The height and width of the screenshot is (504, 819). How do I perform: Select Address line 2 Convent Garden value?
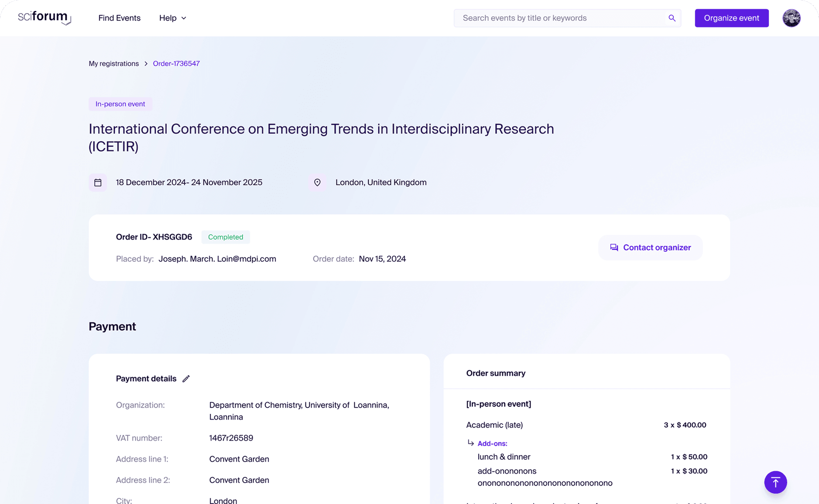pos(239,480)
